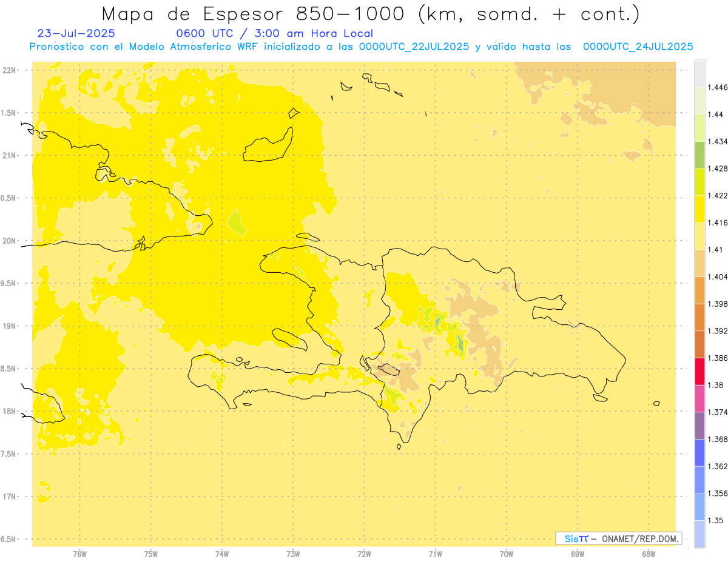
Task: Click the '68W' longitude label
Action: (x=649, y=554)
